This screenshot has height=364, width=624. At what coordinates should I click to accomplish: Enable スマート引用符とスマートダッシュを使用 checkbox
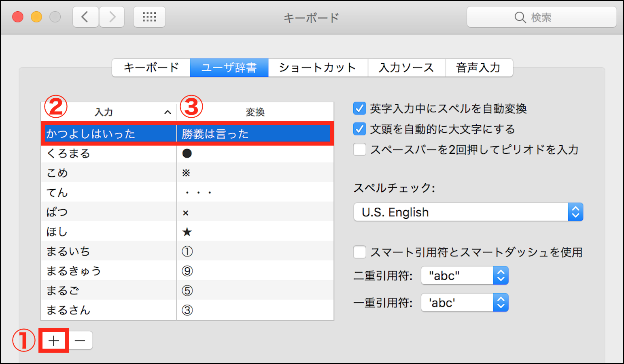359,252
